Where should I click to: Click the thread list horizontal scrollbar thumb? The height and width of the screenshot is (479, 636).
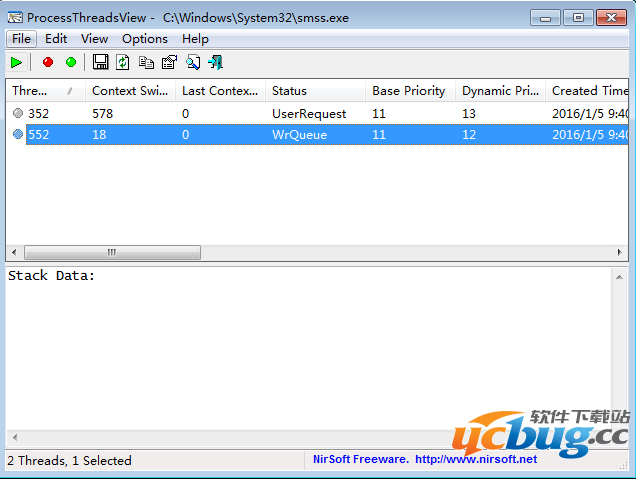(x=111, y=252)
